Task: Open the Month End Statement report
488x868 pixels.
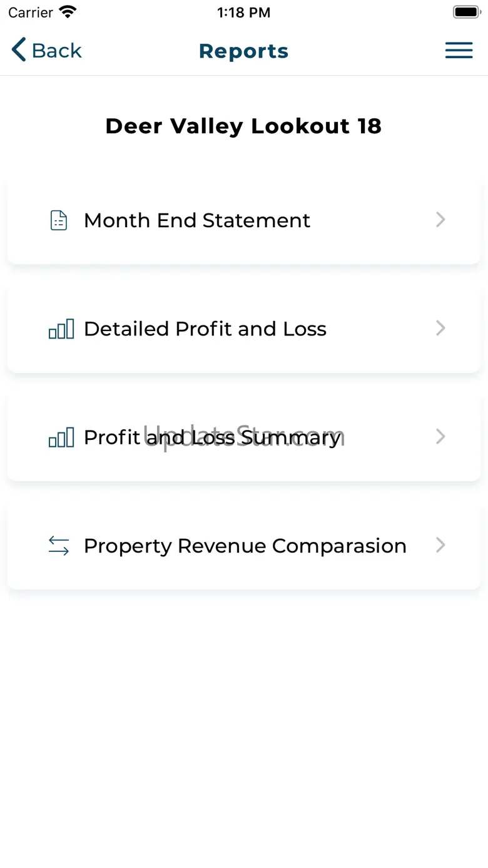Action: [x=244, y=220]
